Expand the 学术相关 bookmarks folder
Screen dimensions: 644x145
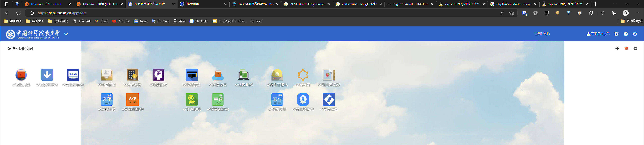[35, 21]
